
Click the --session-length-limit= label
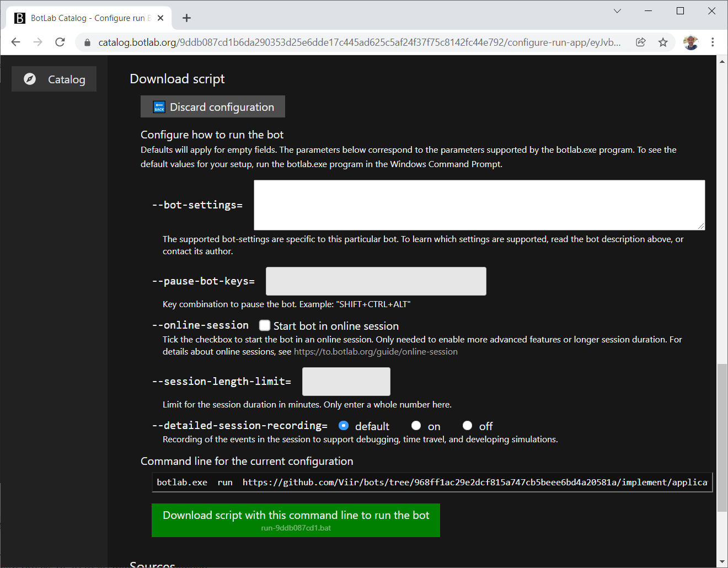tap(221, 382)
